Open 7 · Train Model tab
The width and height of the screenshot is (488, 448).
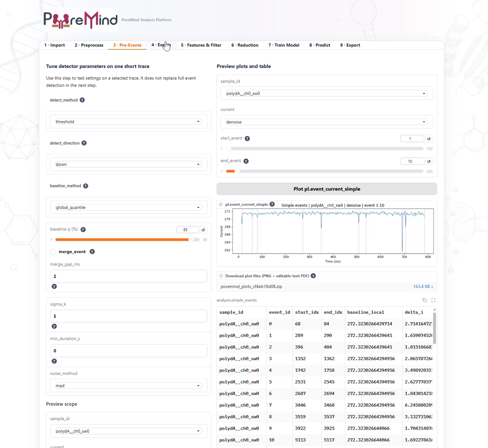click(284, 45)
